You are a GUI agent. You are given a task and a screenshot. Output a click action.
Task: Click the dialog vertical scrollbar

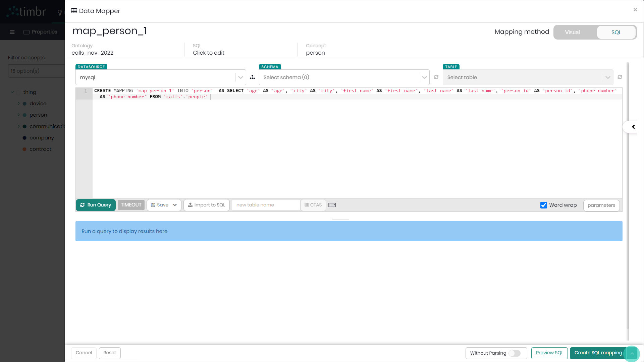tap(628, 196)
